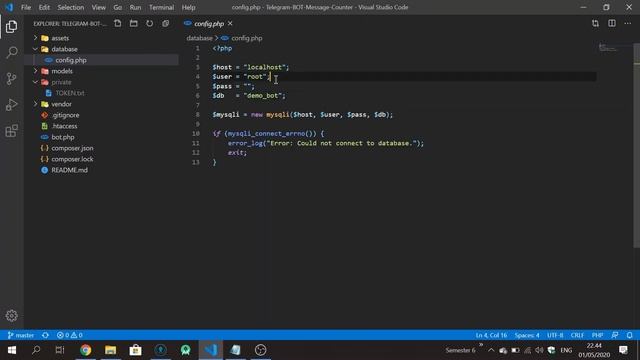
Task: Open the Selection menu
Action: coord(71,7)
